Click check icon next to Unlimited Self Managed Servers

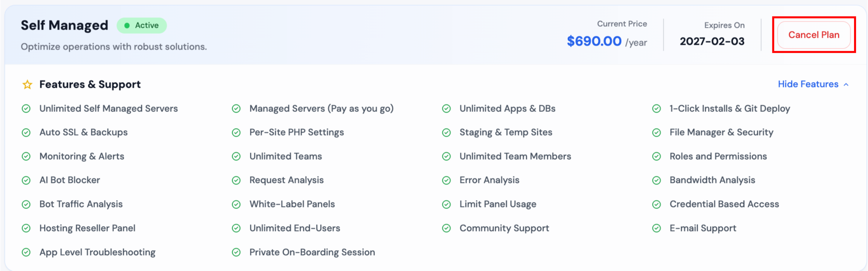(x=26, y=109)
